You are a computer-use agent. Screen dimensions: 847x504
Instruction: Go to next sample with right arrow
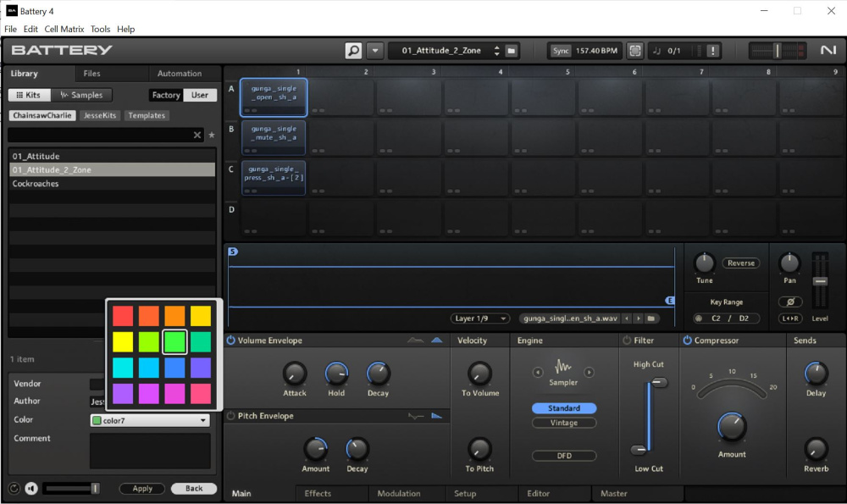click(639, 318)
